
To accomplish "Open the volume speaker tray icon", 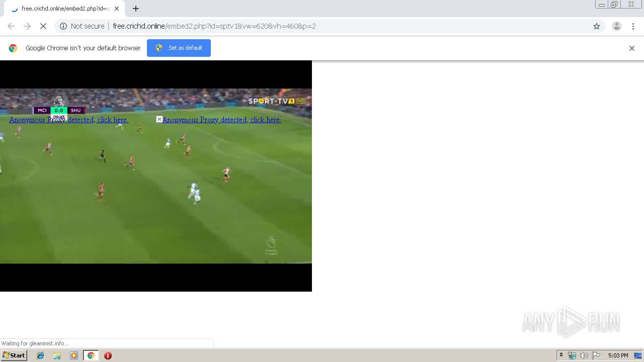I will click(x=584, y=355).
